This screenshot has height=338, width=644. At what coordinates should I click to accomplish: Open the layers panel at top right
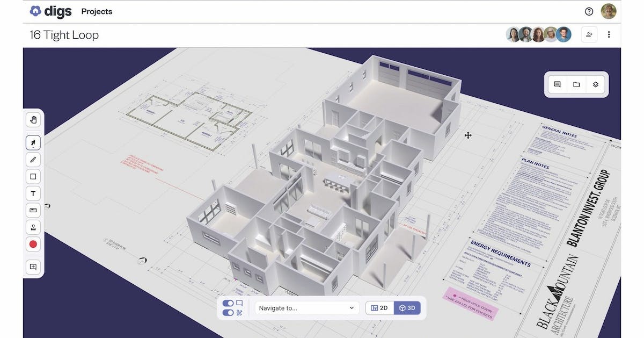pos(596,84)
